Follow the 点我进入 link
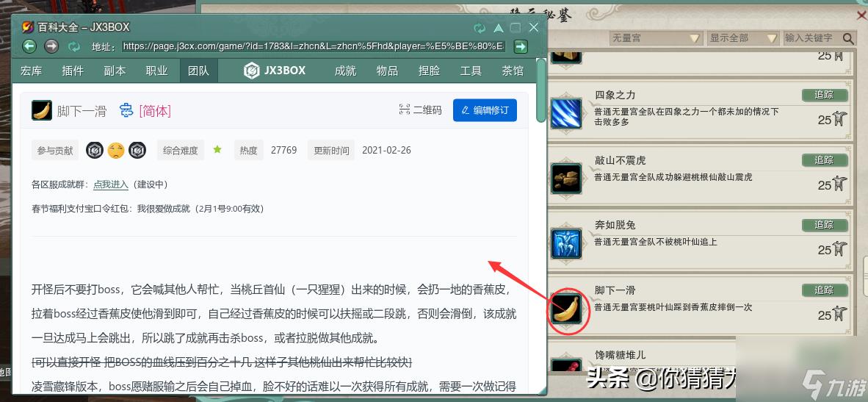The width and height of the screenshot is (868, 402). pyautogui.click(x=111, y=184)
